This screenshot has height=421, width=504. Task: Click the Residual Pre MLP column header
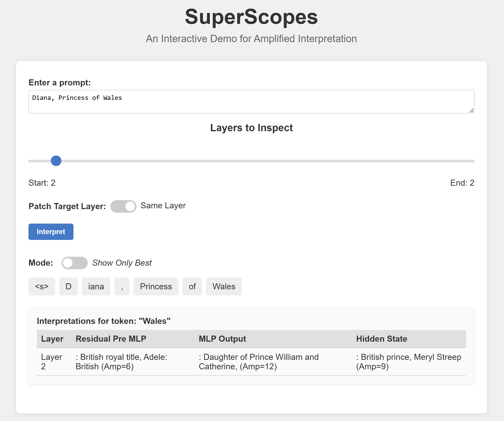111,339
